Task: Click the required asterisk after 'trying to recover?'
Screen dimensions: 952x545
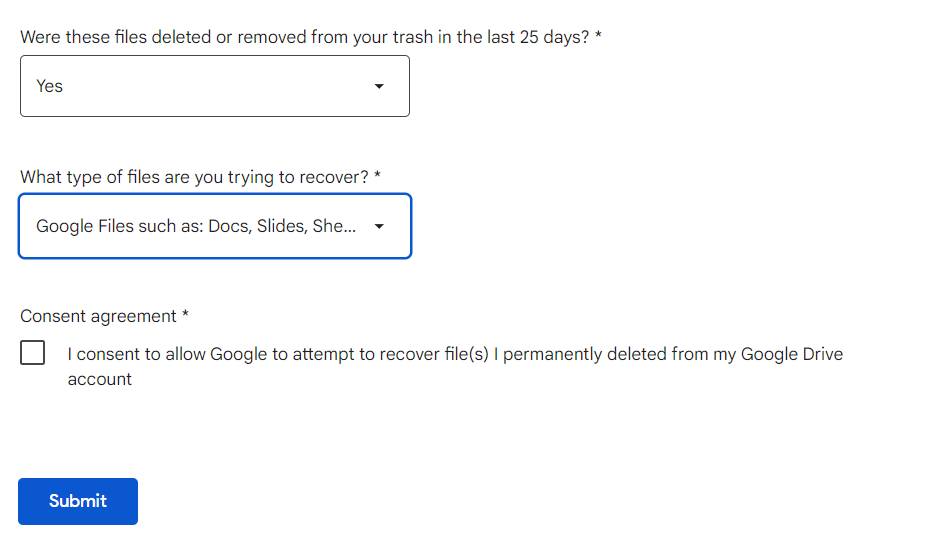Action: [378, 177]
